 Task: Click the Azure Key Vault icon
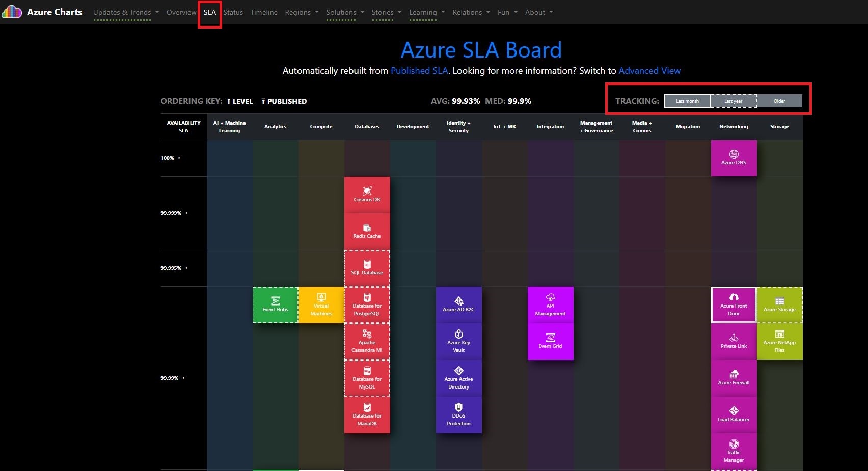tap(458, 342)
